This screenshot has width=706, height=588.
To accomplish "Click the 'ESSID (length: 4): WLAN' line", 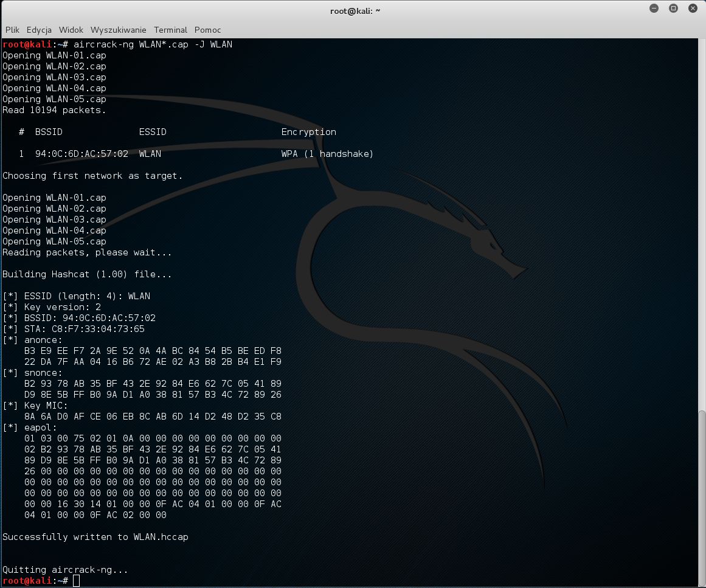I will [77, 296].
